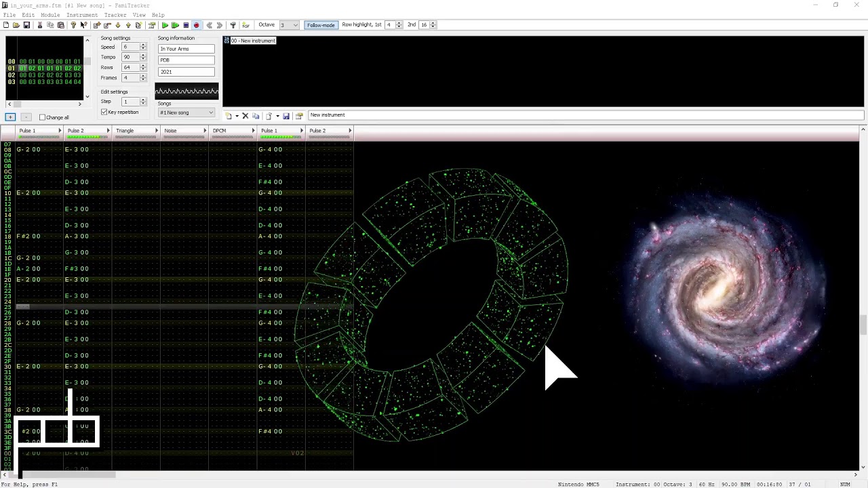Viewport: 868px width, 488px height.
Task: Open the View menu
Action: 139,15
